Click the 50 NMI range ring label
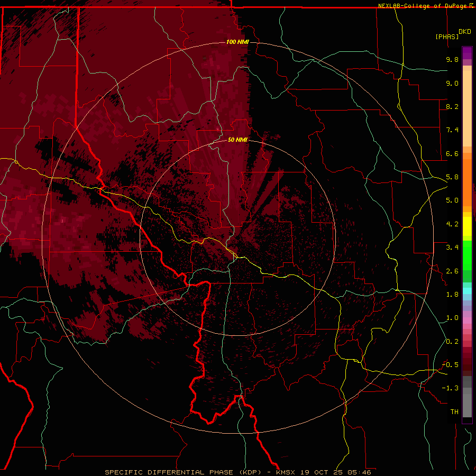This screenshot has height=476, width=476. pos(237,140)
